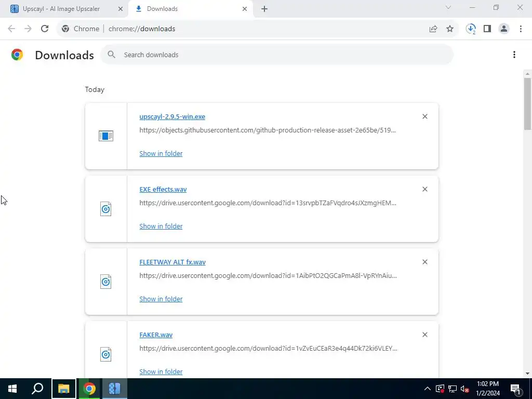Open the upscayl-2.9.5-win.exe file link
Image resolution: width=532 pixels, height=399 pixels.
tap(172, 116)
